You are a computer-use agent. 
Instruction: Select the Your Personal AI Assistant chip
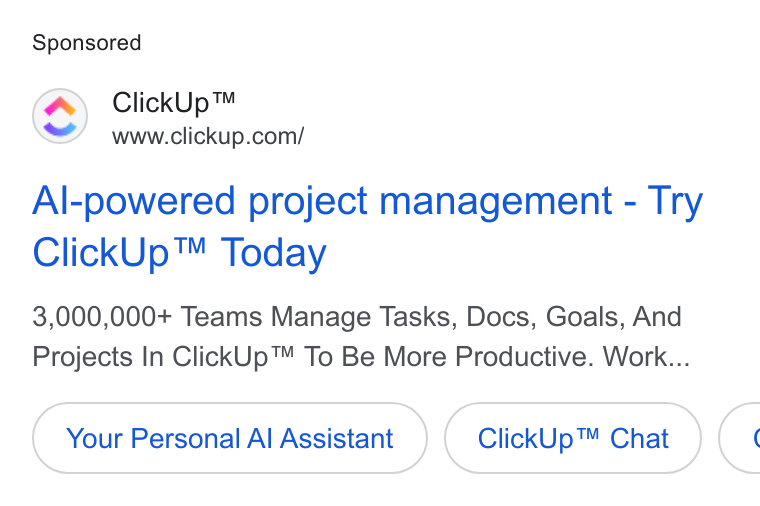click(230, 438)
